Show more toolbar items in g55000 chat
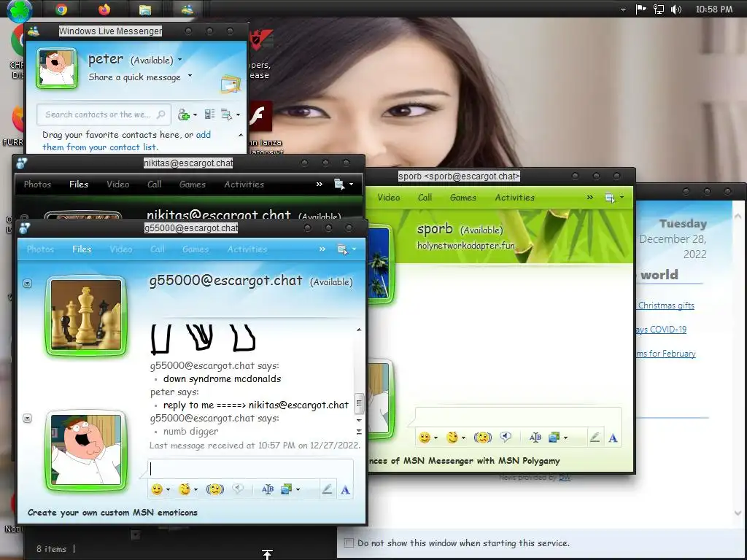747x560 pixels. coord(322,249)
